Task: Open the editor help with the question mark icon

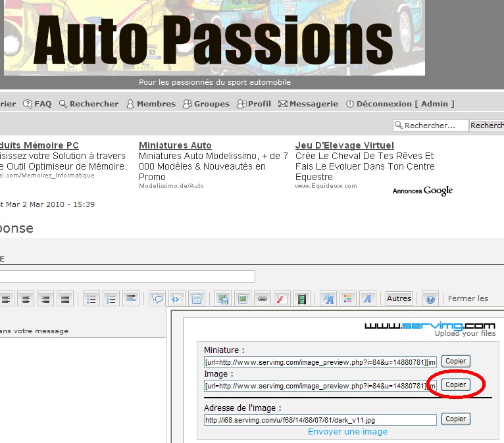Action: pyautogui.click(x=430, y=299)
